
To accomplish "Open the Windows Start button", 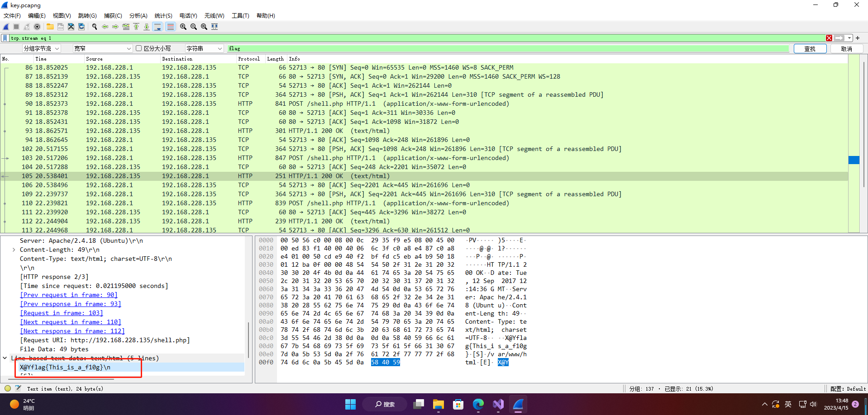I will coord(350,404).
